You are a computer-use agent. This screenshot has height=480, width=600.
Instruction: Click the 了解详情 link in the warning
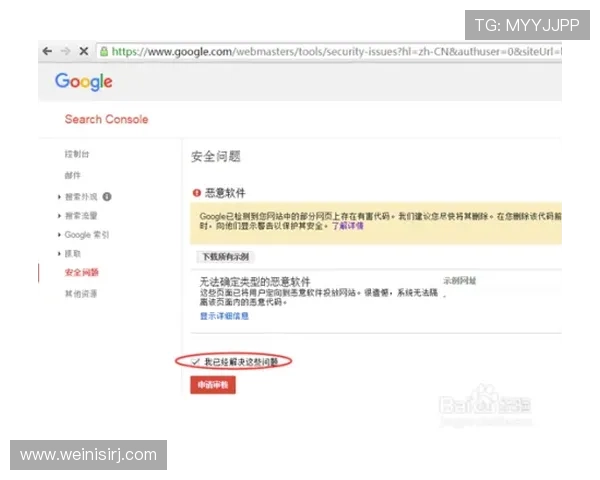347,226
